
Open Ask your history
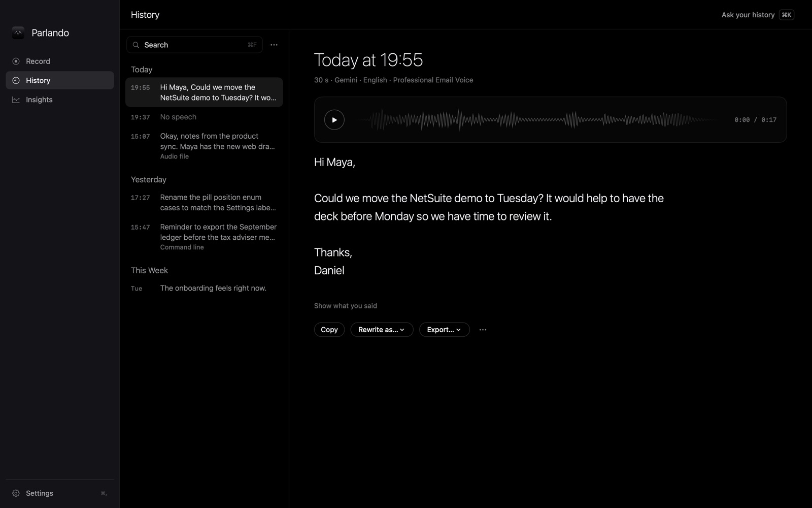coord(758,15)
